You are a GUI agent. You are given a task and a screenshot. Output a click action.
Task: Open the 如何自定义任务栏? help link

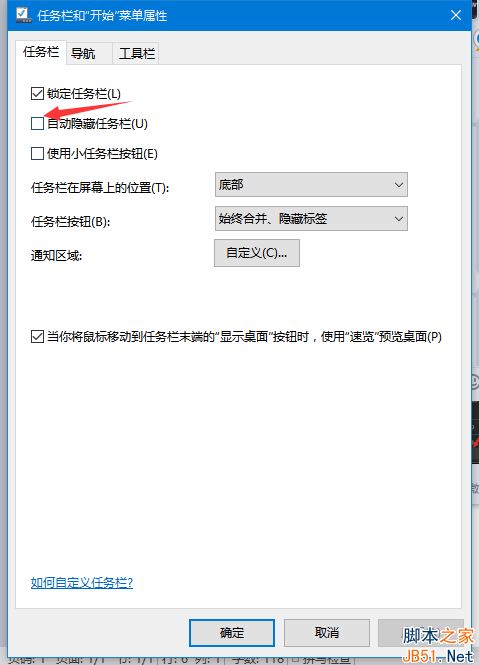click(x=82, y=583)
